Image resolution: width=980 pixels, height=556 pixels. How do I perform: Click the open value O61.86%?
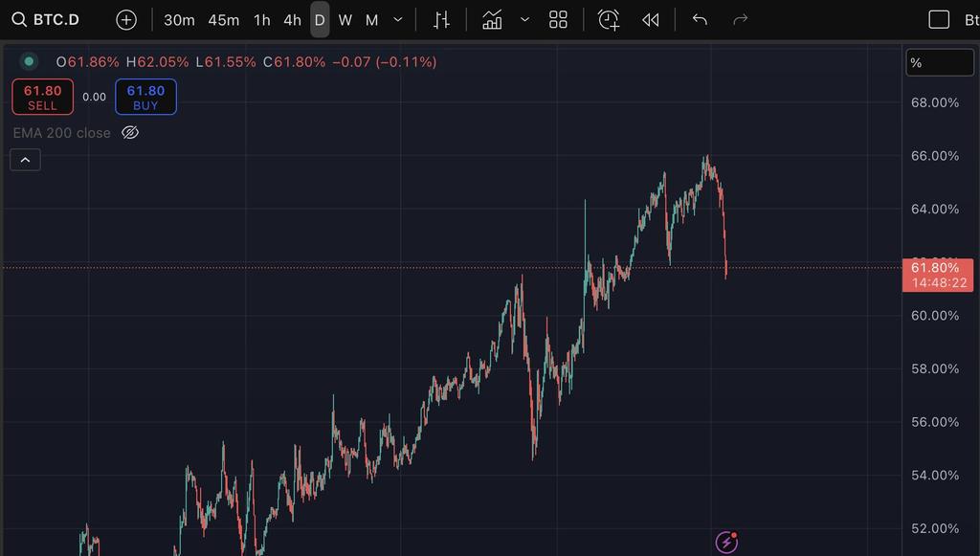tap(87, 62)
